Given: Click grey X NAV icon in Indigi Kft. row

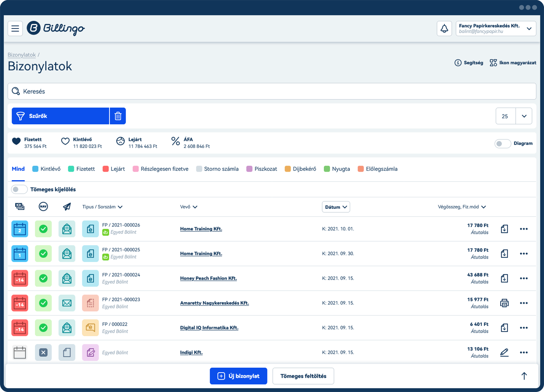Looking at the screenshot, I should pos(43,352).
